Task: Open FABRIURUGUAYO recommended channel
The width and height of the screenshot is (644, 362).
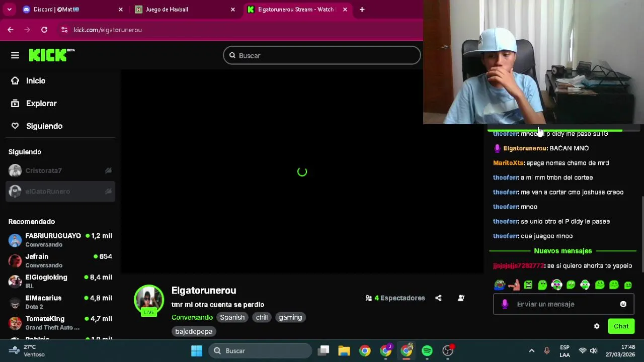Action: [x=60, y=240]
